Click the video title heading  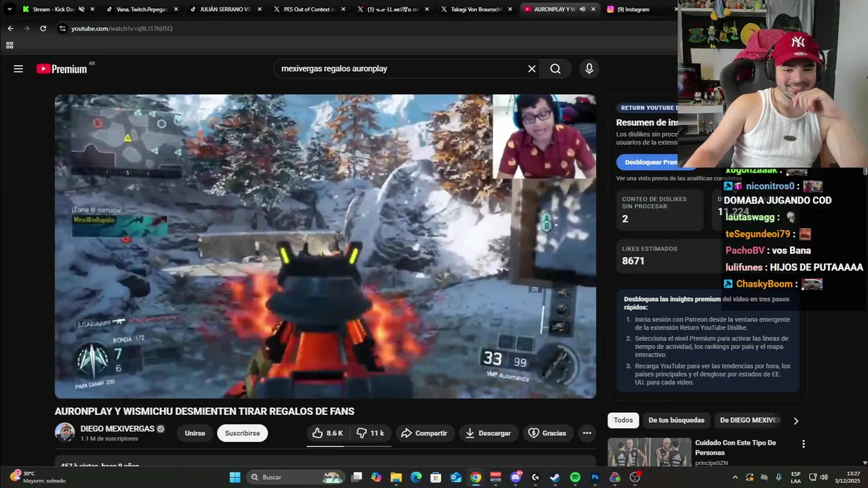(x=204, y=411)
